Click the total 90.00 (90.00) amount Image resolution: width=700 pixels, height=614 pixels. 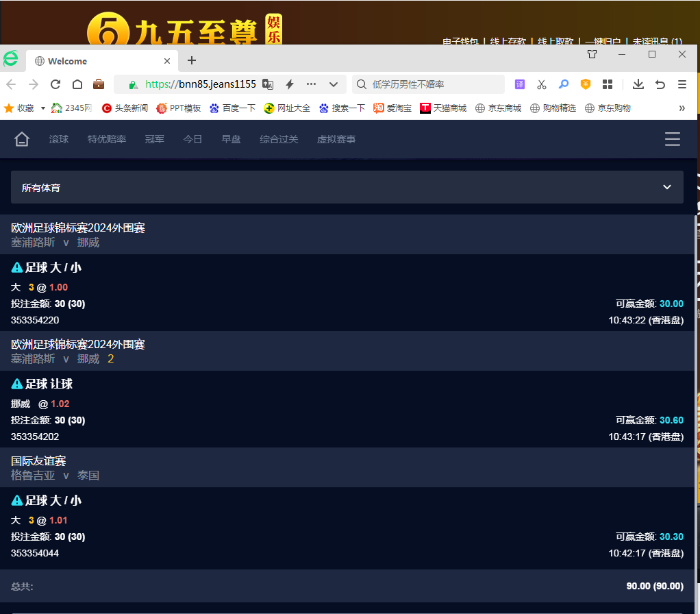click(x=655, y=586)
